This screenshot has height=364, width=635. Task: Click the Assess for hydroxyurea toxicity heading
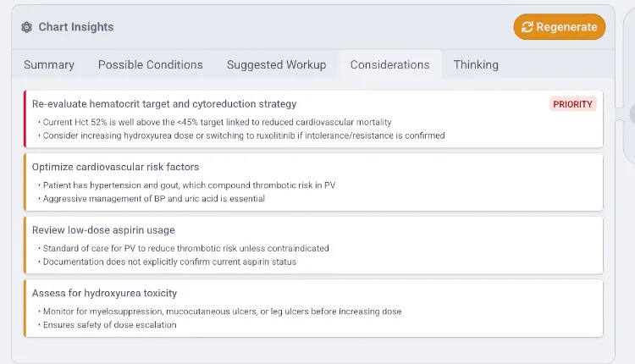point(104,293)
